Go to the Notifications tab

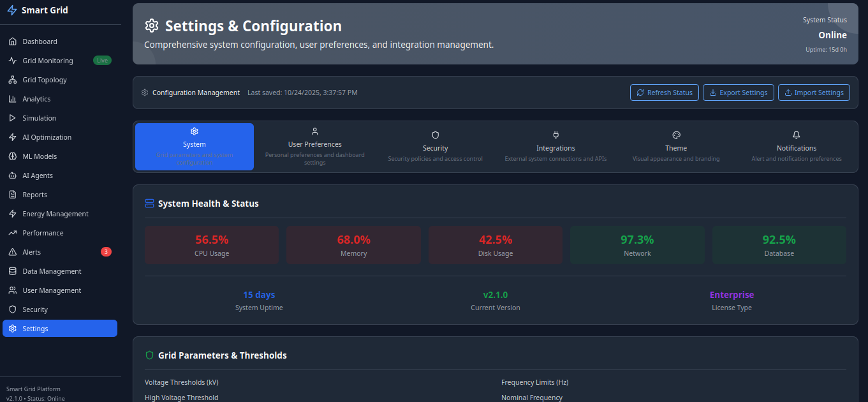[x=797, y=147]
